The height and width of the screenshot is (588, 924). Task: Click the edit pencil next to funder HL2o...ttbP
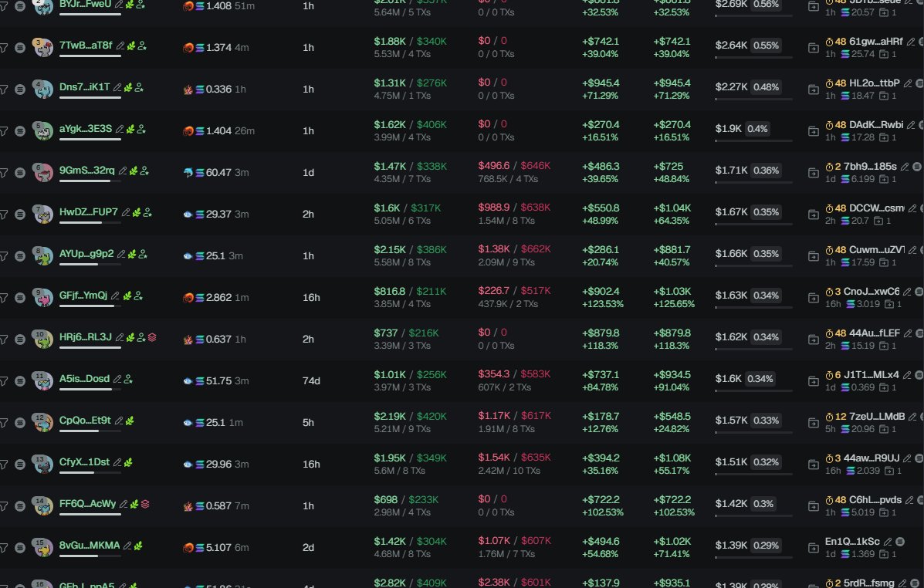coord(908,83)
